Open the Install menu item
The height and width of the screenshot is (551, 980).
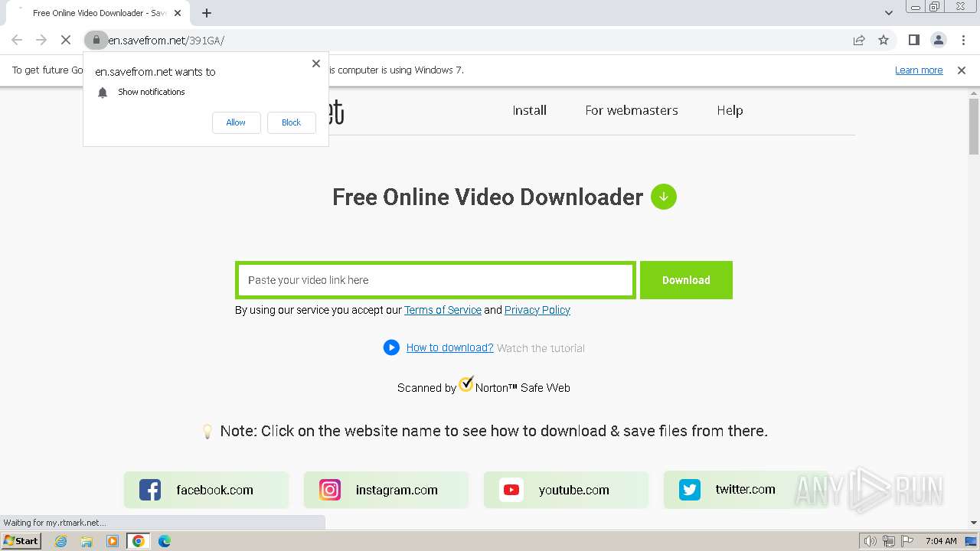tap(529, 110)
